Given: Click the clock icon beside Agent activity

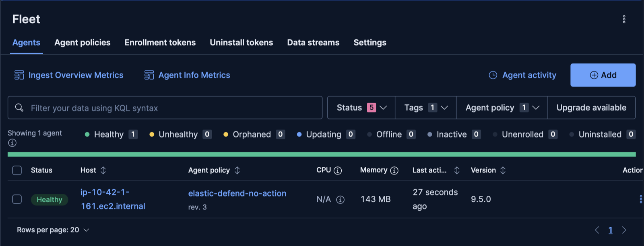Looking at the screenshot, I should pyautogui.click(x=493, y=75).
